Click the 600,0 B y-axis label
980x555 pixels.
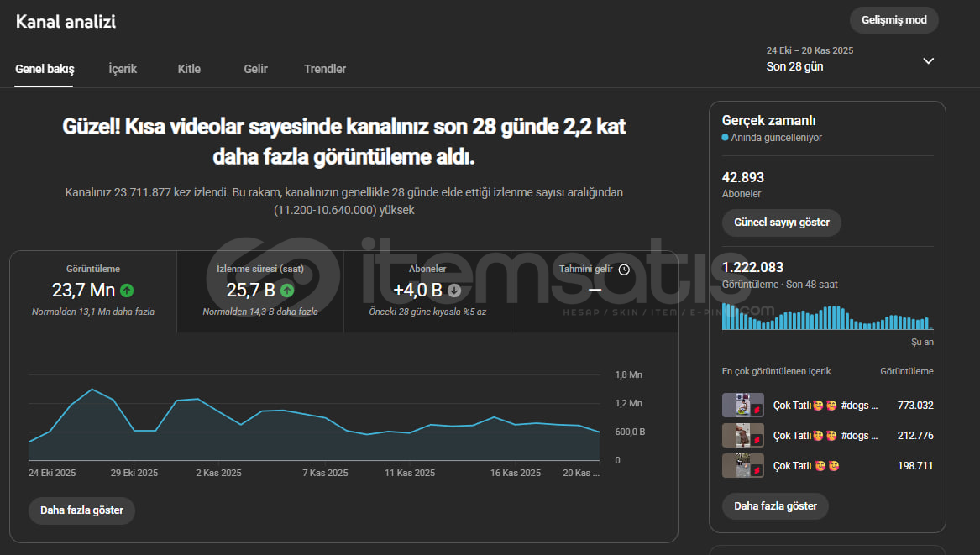click(630, 432)
